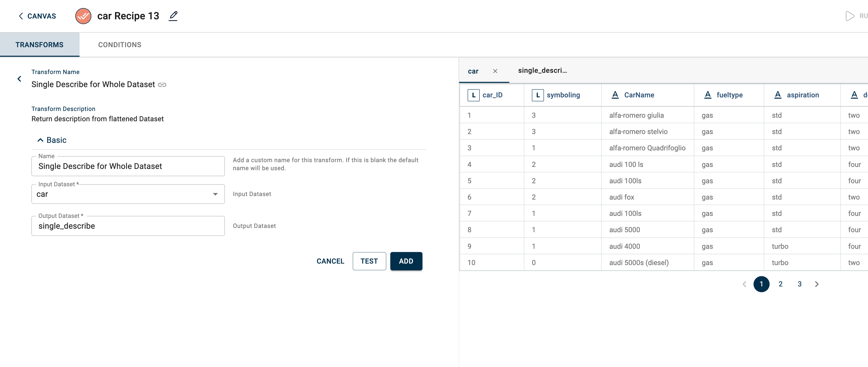Click the back arrow beside Transform Name
The image size is (868, 367).
point(19,79)
